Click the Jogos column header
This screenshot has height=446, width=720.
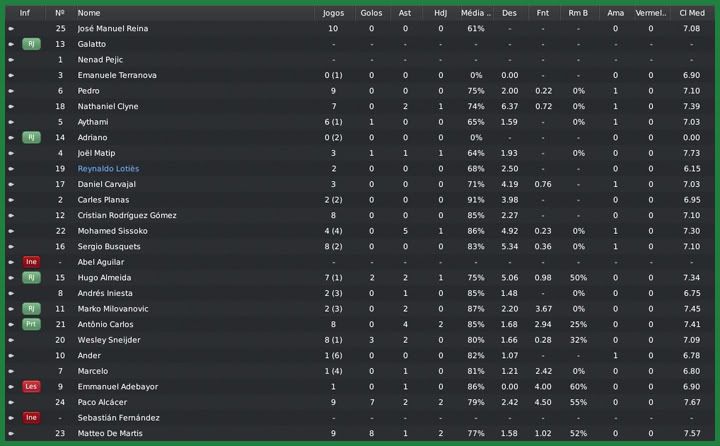pyautogui.click(x=333, y=13)
